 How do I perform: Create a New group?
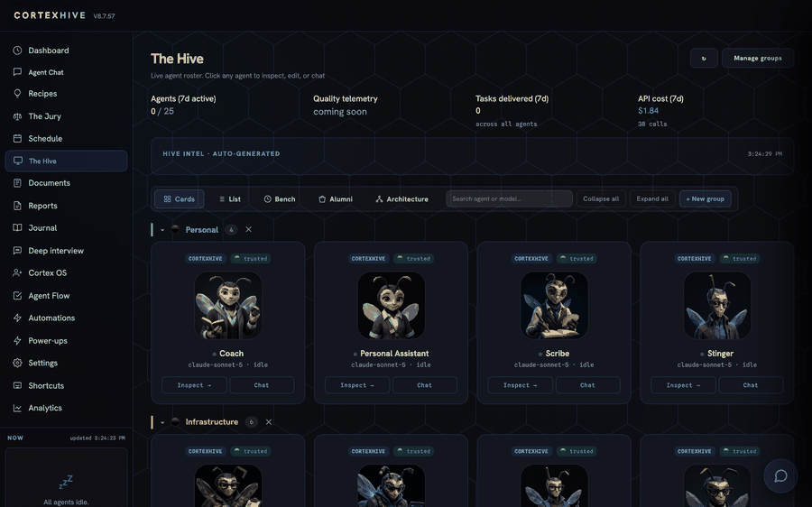(706, 198)
